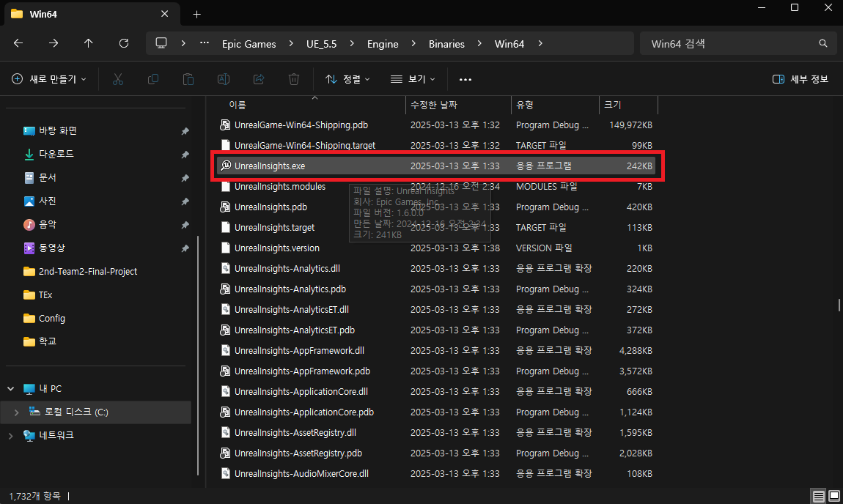The image size is (843, 504).
Task: Click the Copy icon in toolbar
Action: [152, 79]
